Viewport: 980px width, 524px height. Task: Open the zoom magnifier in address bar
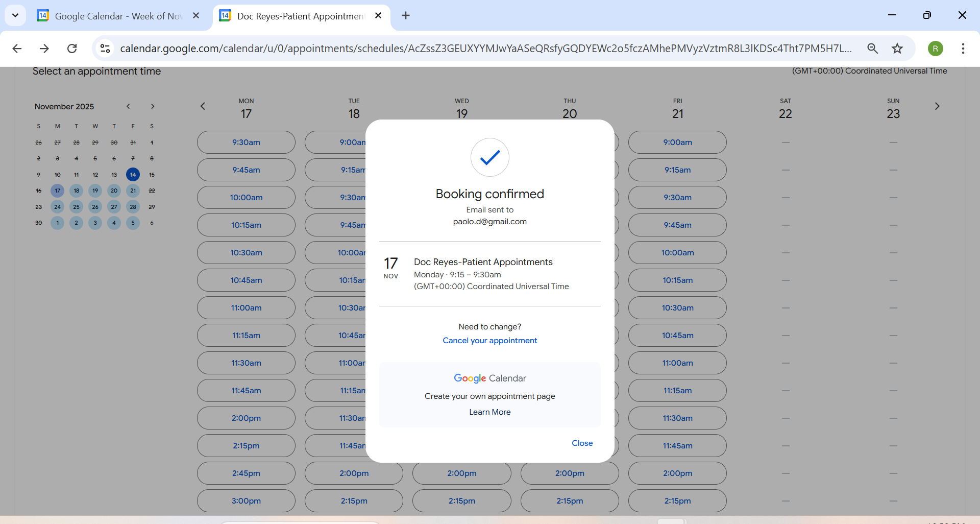872,49
